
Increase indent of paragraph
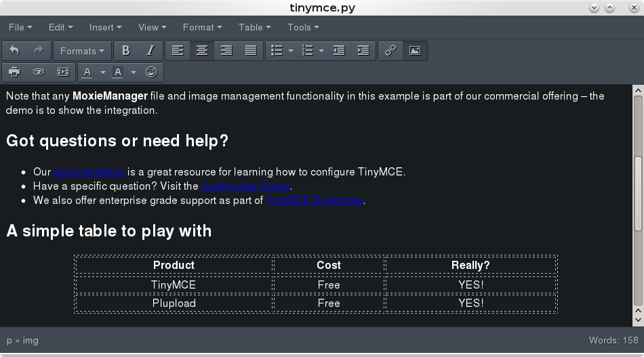[363, 51]
